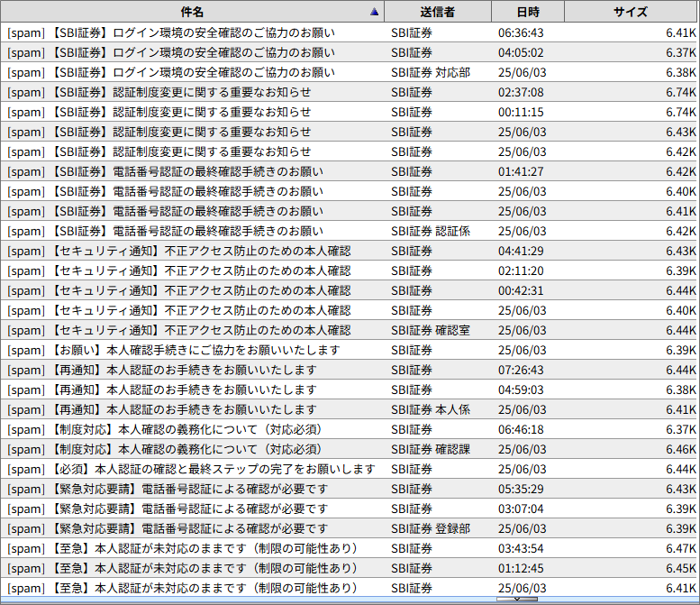Image resolution: width=700 pixels, height=605 pixels.
Task: Select the 電話番号認証の最終確認 email received at 01:41:27
Action: [x=349, y=171]
